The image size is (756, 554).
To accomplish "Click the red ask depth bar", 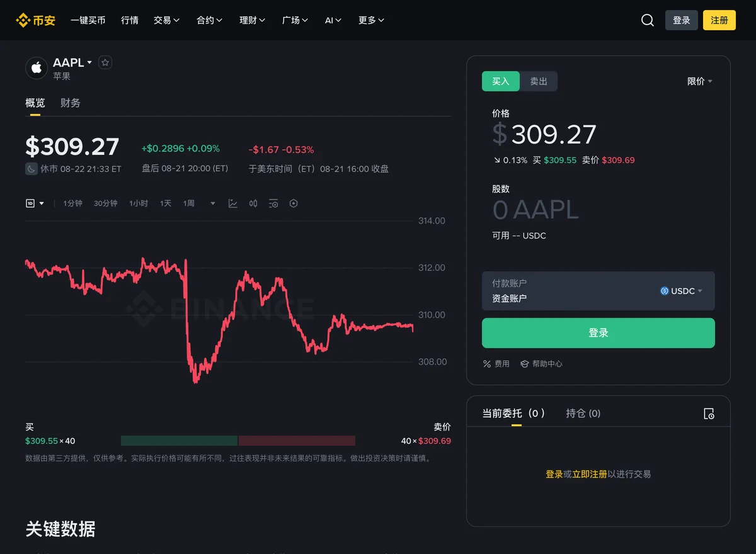I will tap(297, 441).
